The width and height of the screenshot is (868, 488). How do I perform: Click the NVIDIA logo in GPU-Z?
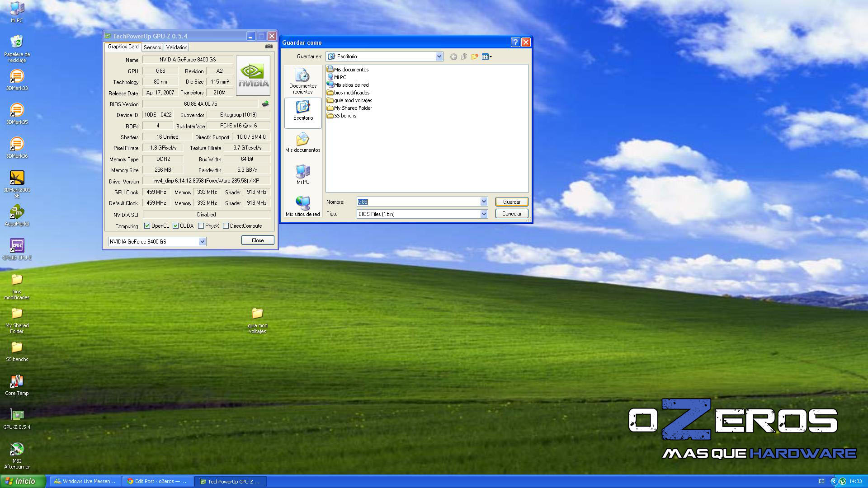point(253,75)
